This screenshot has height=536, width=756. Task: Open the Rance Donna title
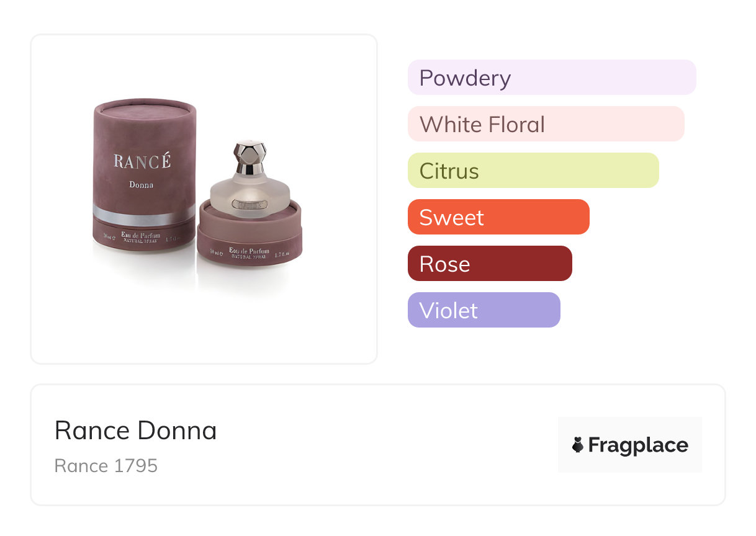(x=136, y=430)
